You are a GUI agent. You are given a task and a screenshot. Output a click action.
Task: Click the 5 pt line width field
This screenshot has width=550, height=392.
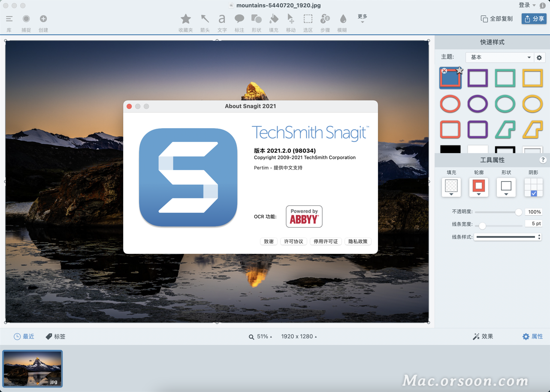[x=534, y=223]
